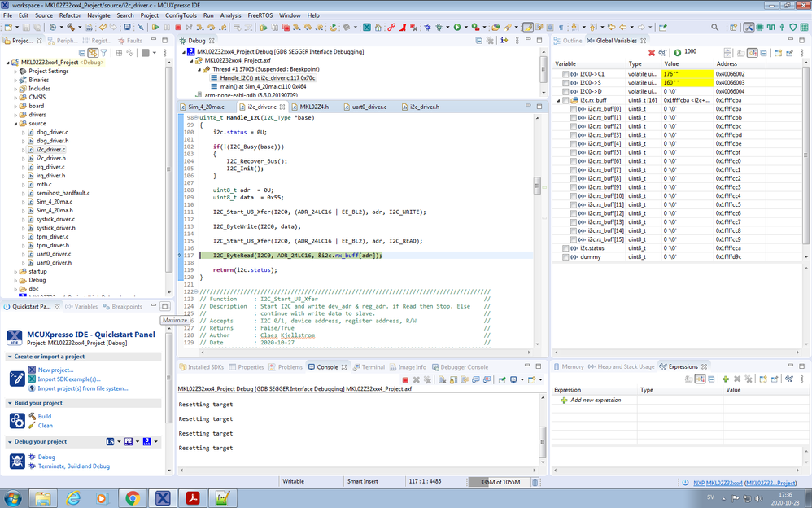This screenshot has width=812, height=508.
Task: Click the green Resume debug icon
Action: 156,28
